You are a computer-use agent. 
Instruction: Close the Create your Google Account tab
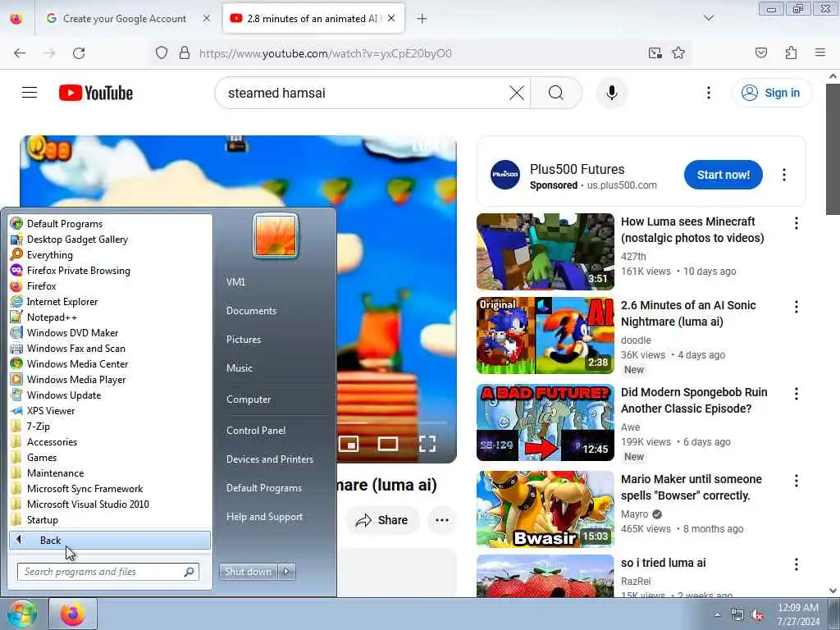[206, 19]
